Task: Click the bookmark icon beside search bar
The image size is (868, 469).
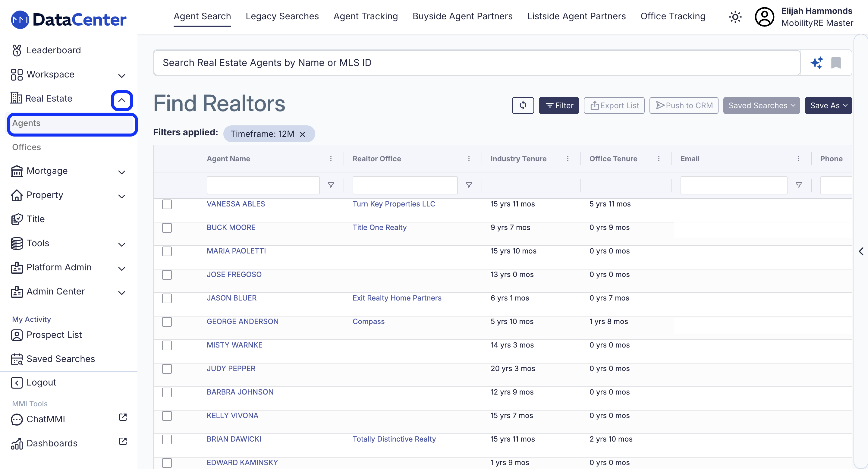Action: click(x=836, y=63)
